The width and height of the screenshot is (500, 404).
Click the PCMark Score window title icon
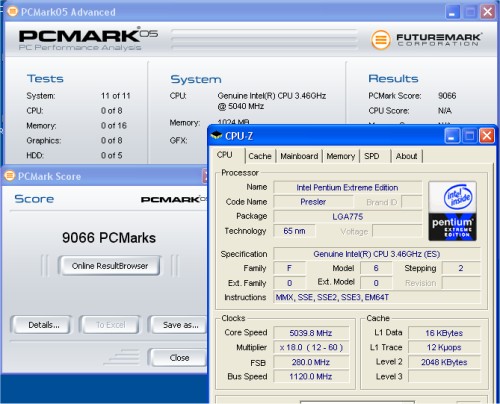coord(10,176)
